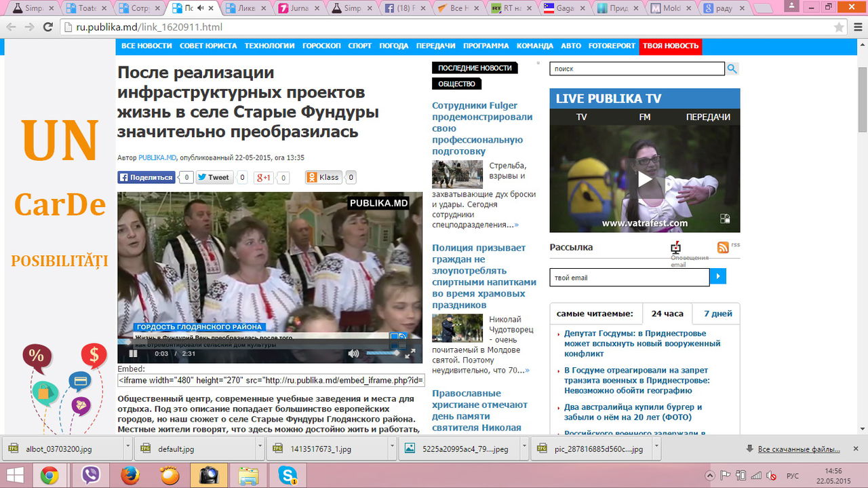Open dropdown for default.jpg download
The width and height of the screenshot is (868, 488).
[260, 449]
